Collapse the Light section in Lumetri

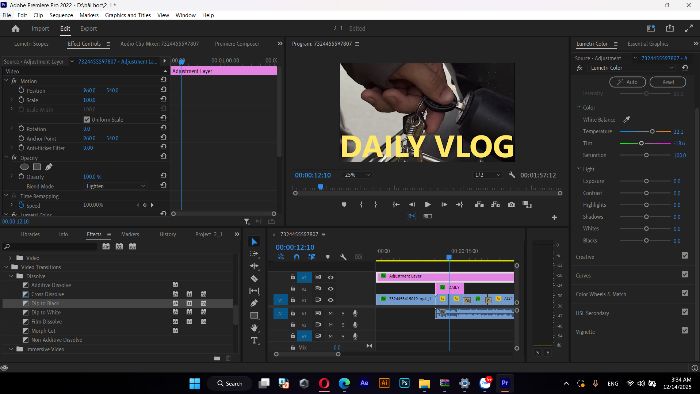(x=579, y=169)
